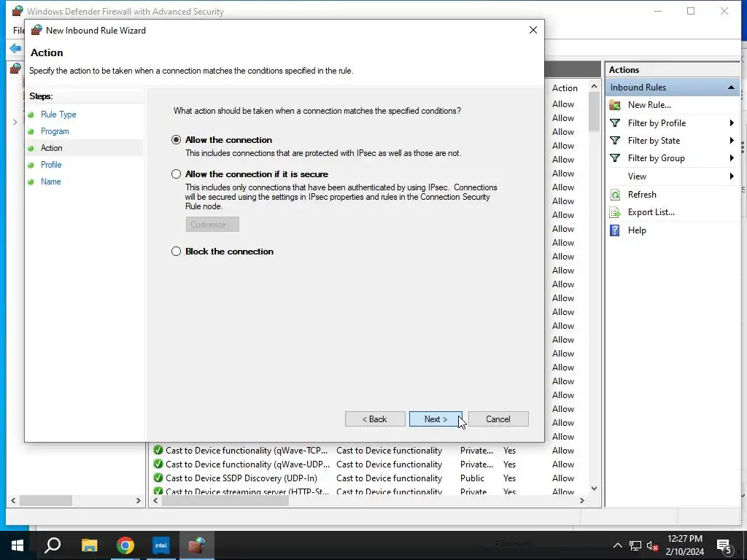Open the Name step

tap(50, 182)
